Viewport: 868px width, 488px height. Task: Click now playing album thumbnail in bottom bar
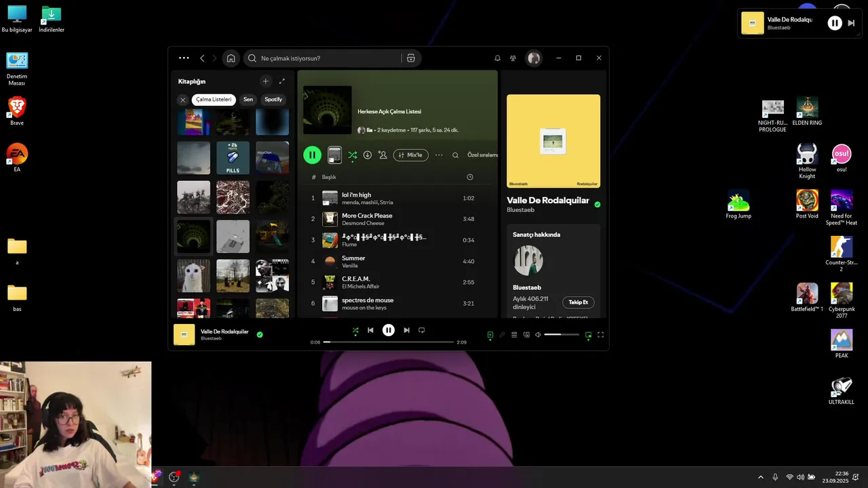coord(184,335)
